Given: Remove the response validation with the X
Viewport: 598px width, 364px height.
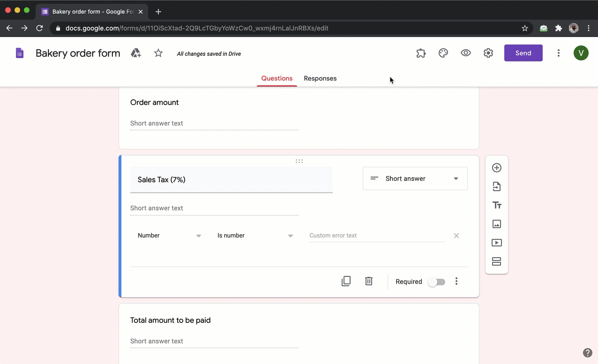Looking at the screenshot, I should pos(456,236).
